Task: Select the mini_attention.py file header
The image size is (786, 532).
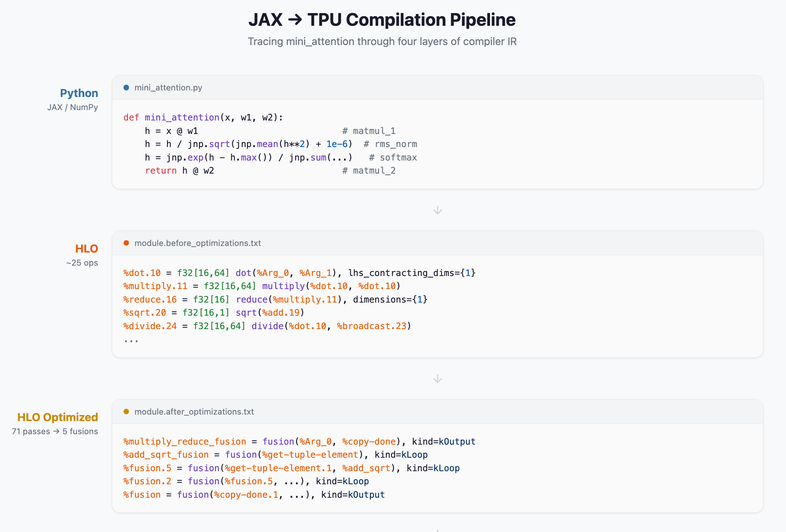Action: (x=168, y=88)
